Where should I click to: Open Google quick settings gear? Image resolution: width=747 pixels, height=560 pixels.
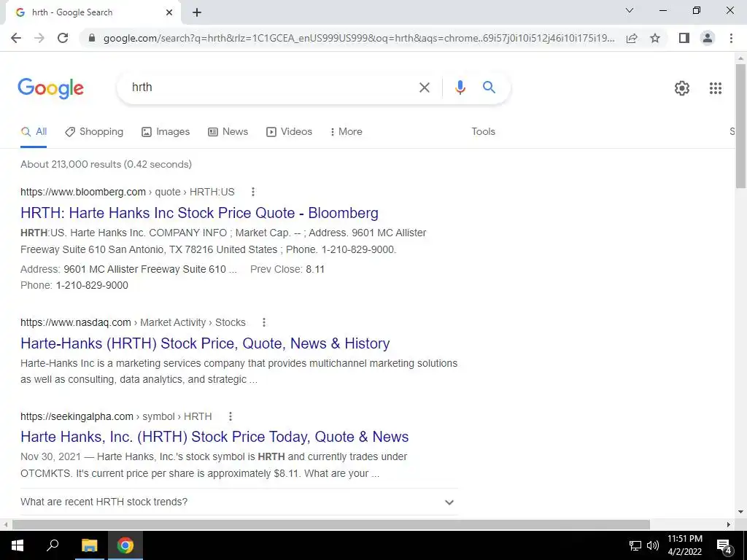[682, 88]
